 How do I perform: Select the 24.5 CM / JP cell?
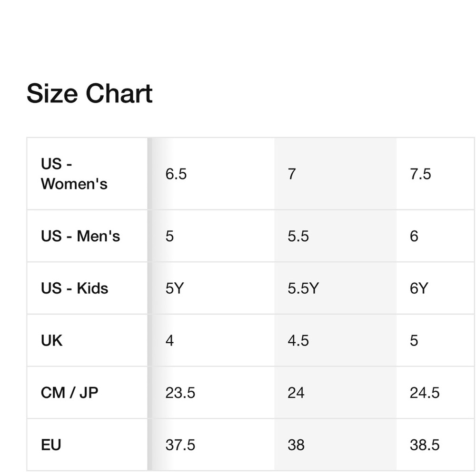436,393
